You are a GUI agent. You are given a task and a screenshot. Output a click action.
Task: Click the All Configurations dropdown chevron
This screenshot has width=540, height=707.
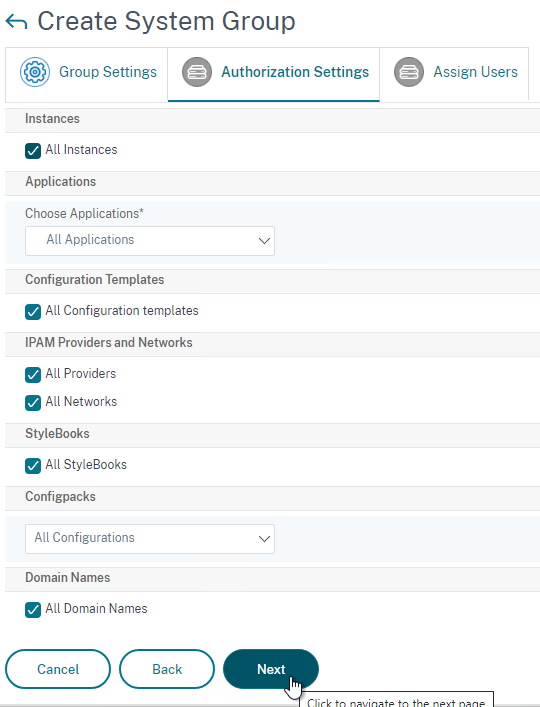(264, 539)
